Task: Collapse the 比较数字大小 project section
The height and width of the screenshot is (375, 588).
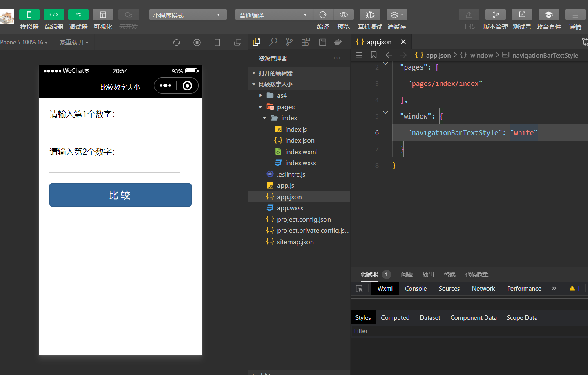Action: (299, 84)
